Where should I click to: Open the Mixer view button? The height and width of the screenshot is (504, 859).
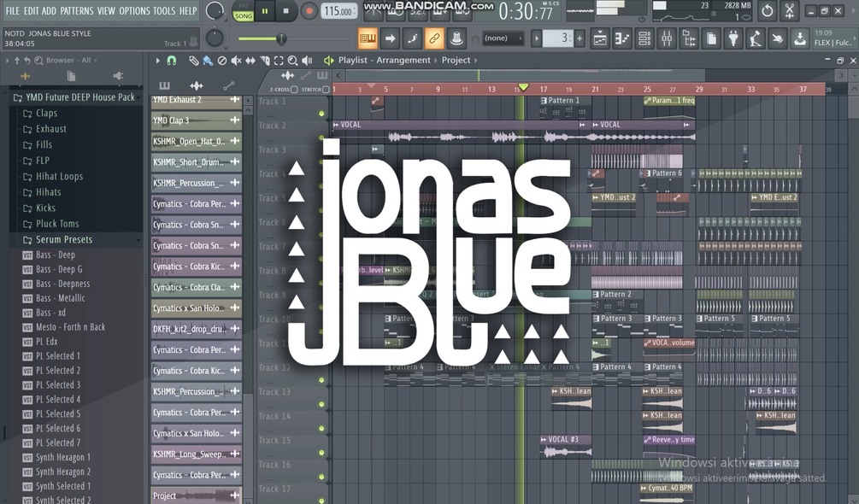pos(667,38)
